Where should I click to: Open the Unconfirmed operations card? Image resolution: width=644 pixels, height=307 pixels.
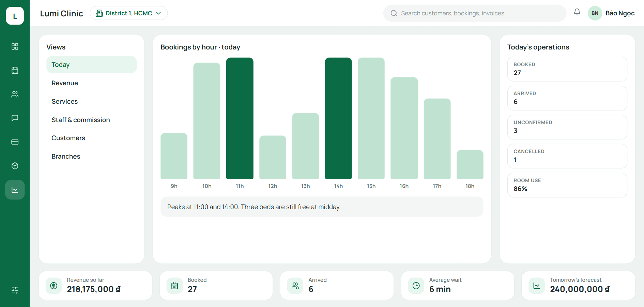coord(567,127)
